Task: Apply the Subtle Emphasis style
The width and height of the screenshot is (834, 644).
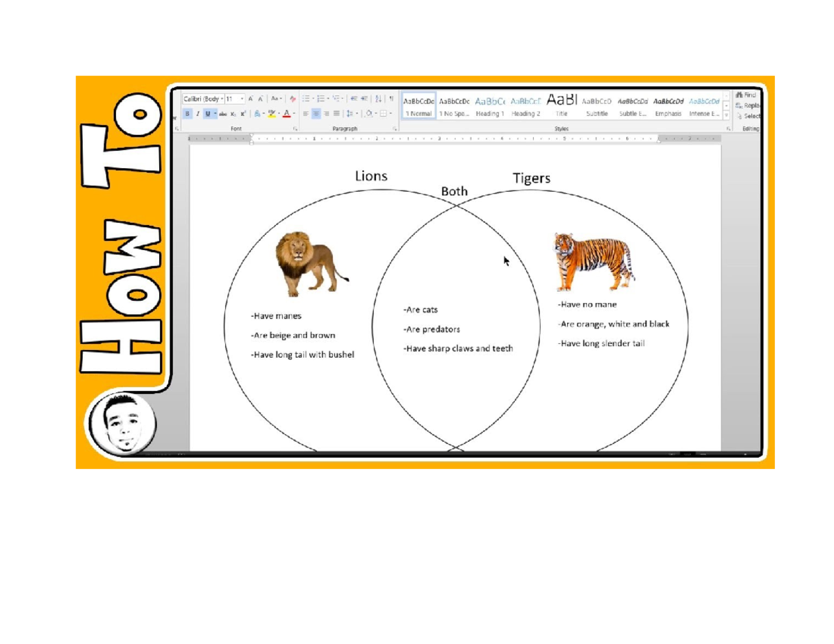Action: [x=632, y=106]
